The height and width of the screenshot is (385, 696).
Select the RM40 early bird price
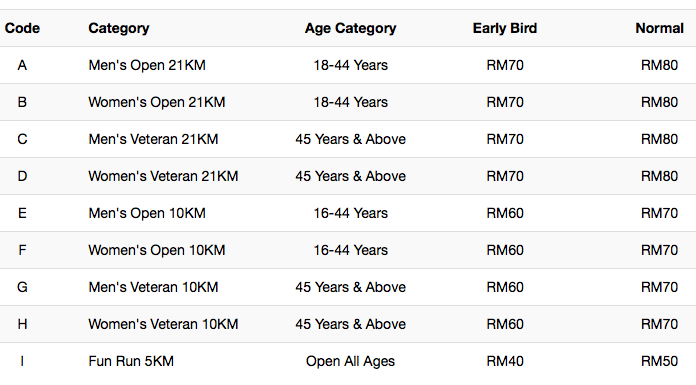point(505,361)
